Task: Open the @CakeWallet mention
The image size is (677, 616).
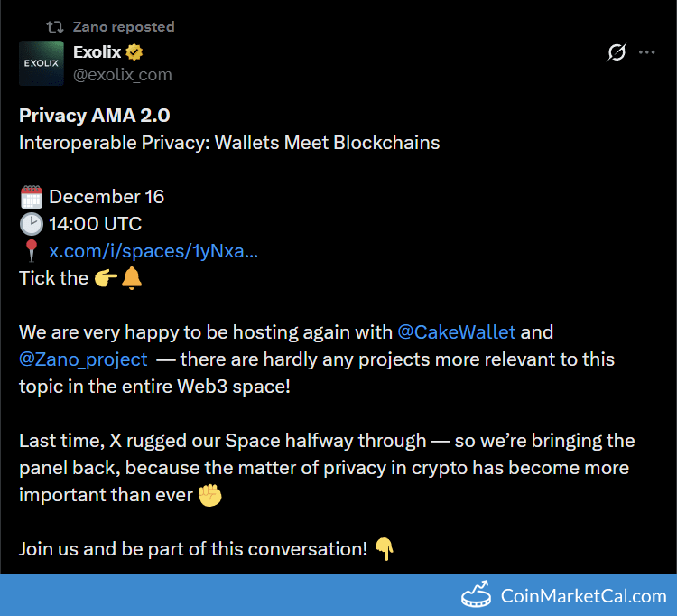Action: click(457, 331)
